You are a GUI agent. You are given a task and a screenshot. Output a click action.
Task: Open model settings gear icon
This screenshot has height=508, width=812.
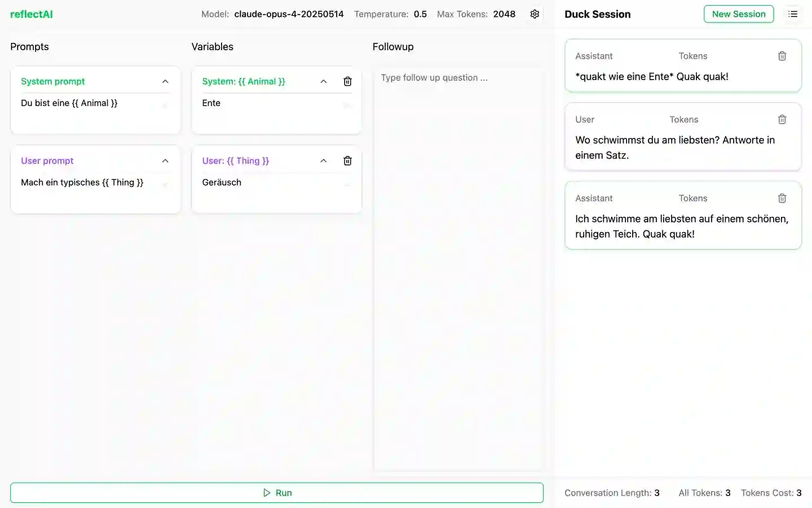[535, 14]
